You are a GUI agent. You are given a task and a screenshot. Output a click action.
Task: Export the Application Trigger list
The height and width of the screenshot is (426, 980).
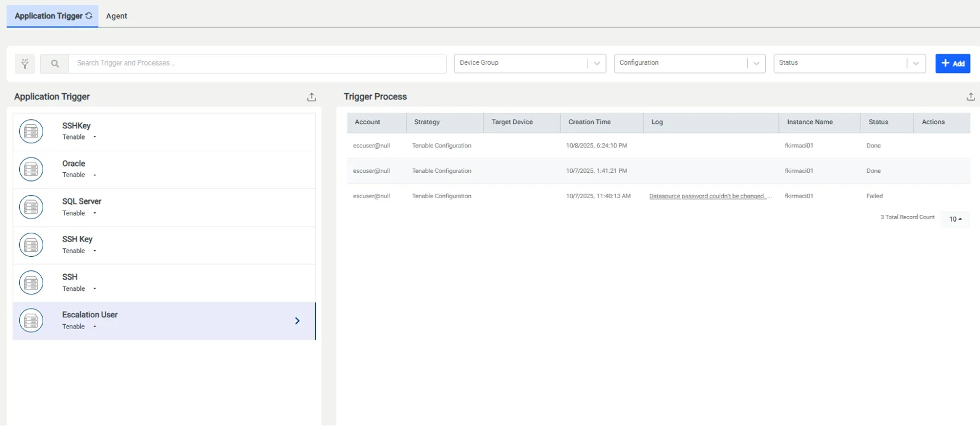point(312,97)
